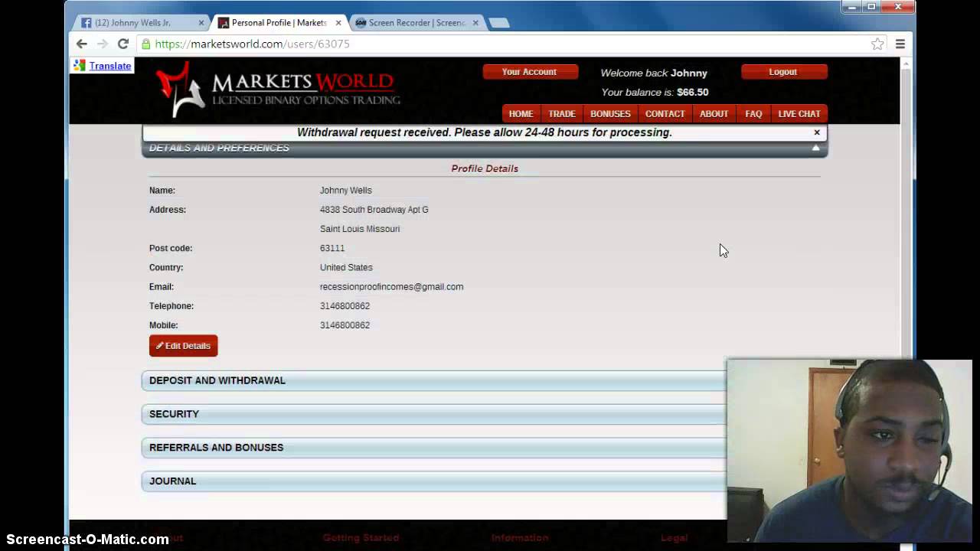Screen dimensions: 980x551
Task: Click the green padlock security icon
Action: pos(146,44)
